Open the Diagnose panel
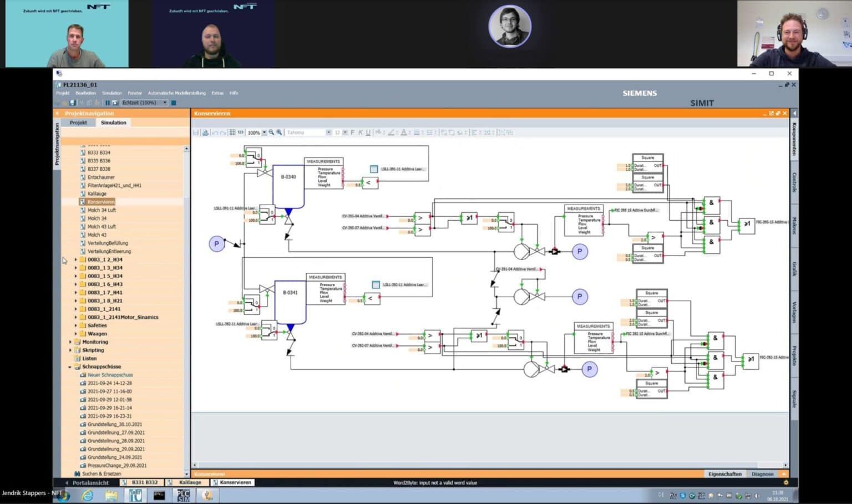Image resolution: width=852 pixels, height=504 pixels. 762,474
